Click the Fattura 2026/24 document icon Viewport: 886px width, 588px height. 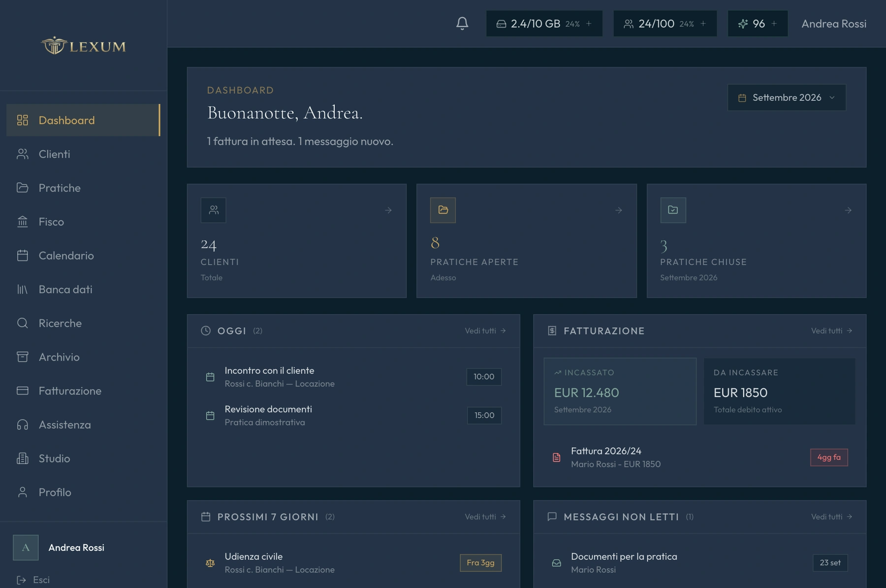click(556, 457)
